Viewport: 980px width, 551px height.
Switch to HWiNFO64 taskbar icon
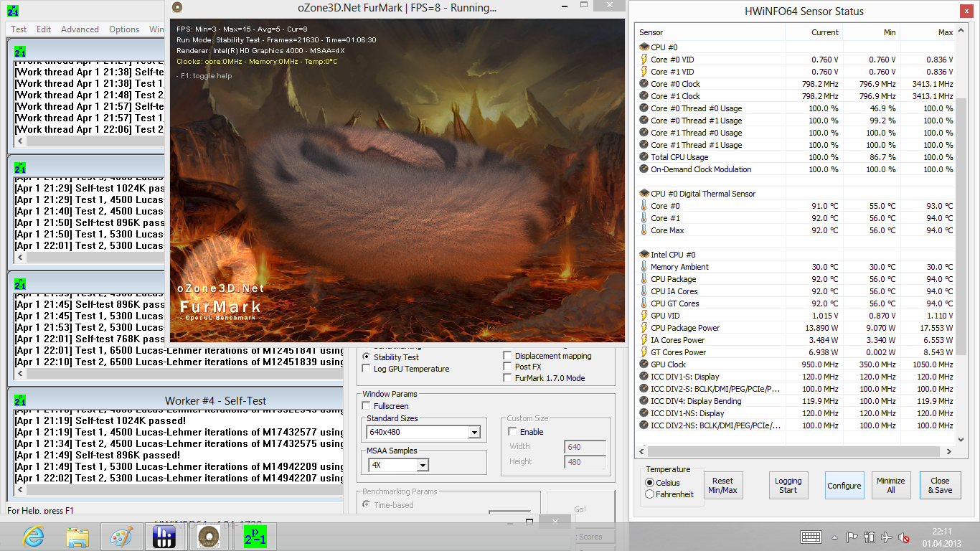click(x=165, y=537)
